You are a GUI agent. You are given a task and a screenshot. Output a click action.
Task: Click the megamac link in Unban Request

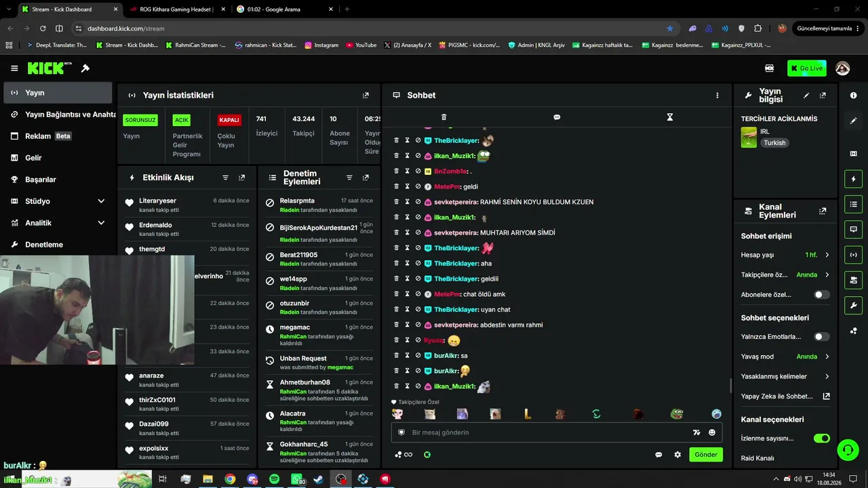[x=340, y=367]
